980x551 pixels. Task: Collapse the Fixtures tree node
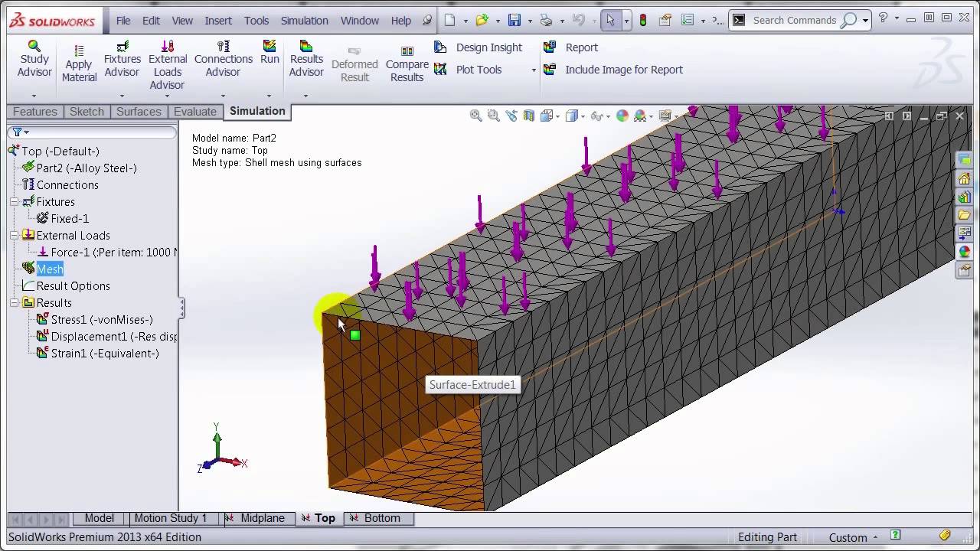point(14,202)
